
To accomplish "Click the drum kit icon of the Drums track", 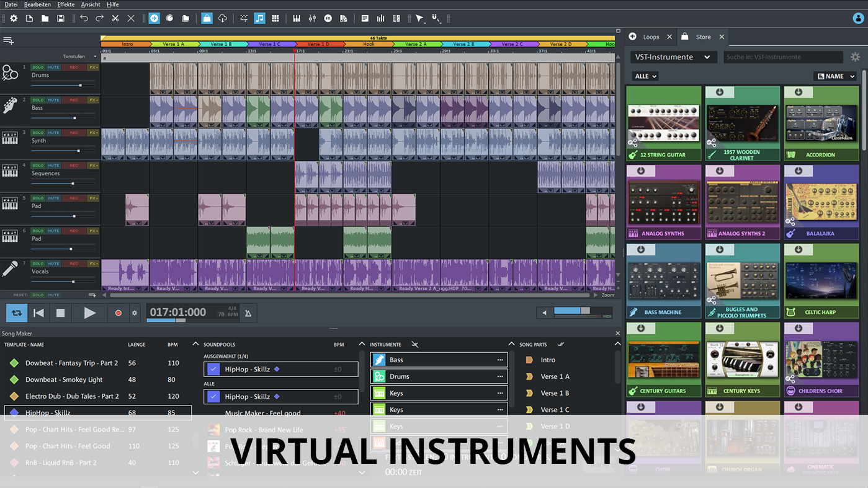I will (x=10, y=73).
